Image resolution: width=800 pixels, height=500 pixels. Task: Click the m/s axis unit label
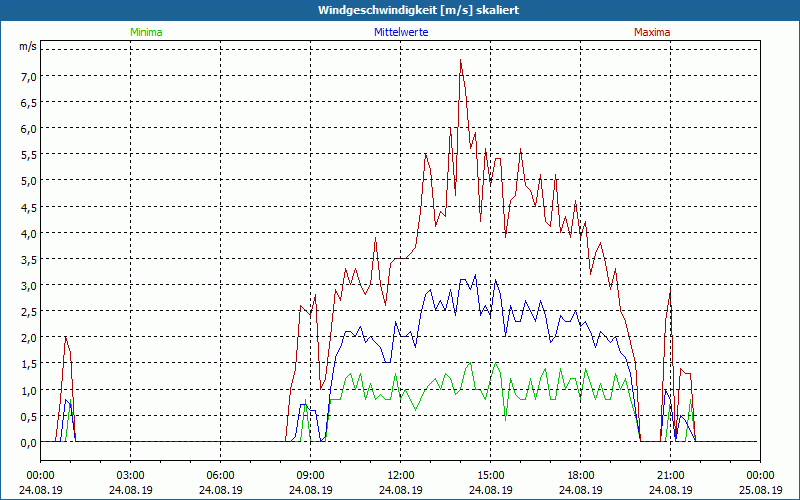(28, 46)
